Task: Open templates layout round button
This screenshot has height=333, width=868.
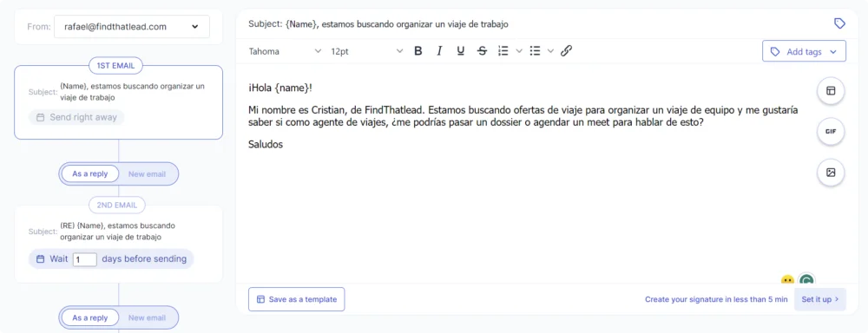Action: (831, 91)
